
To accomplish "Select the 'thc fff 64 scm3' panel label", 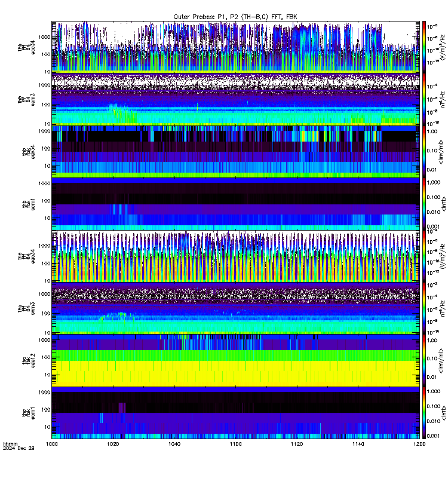I will 26,308.
